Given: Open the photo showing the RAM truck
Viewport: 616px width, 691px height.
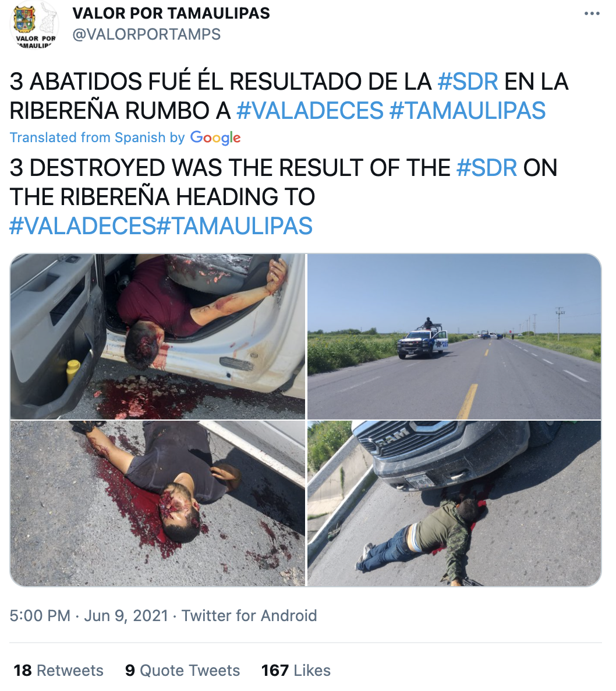Looking at the screenshot, I should click(454, 503).
